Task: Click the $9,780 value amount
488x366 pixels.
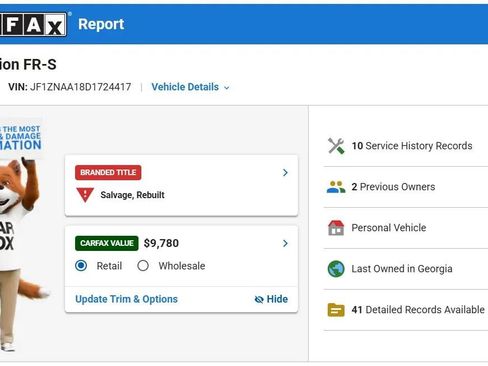Action: pyautogui.click(x=161, y=243)
